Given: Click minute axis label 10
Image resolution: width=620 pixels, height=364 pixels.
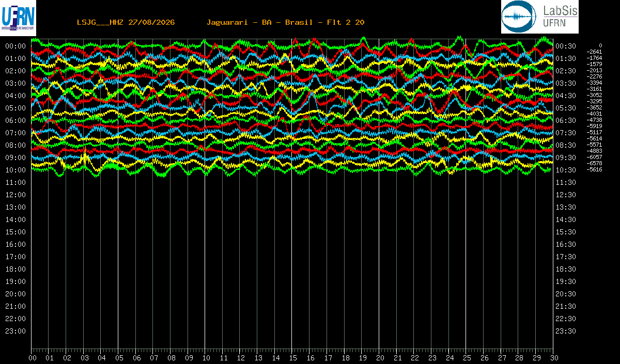Looking at the screenshot, I should click(206, 358).
